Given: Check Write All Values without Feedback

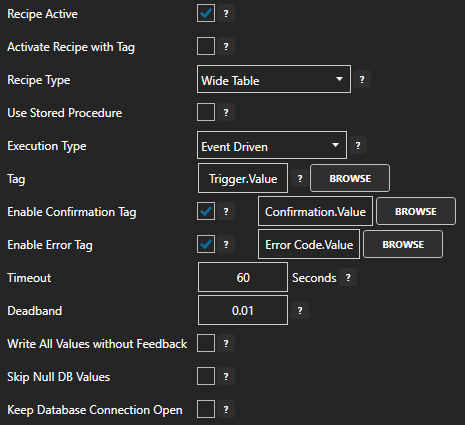Looking at the screenshot, I should (x=206, y=343).
